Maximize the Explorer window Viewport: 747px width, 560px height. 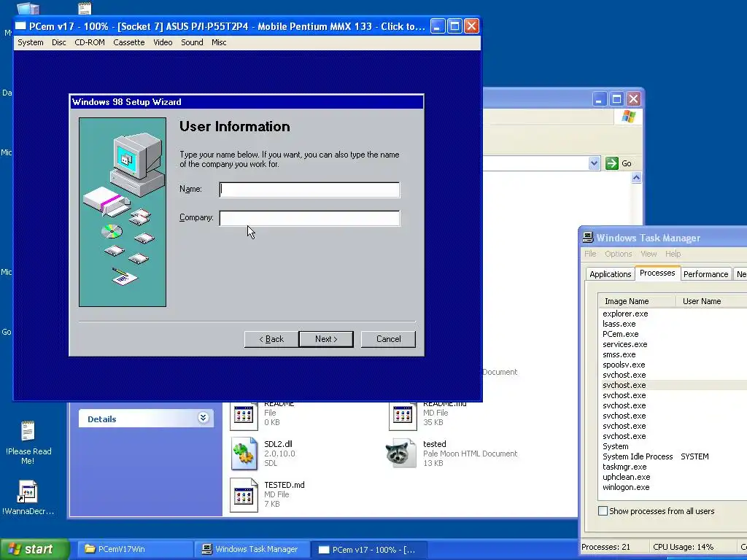[x=616, y=99]
